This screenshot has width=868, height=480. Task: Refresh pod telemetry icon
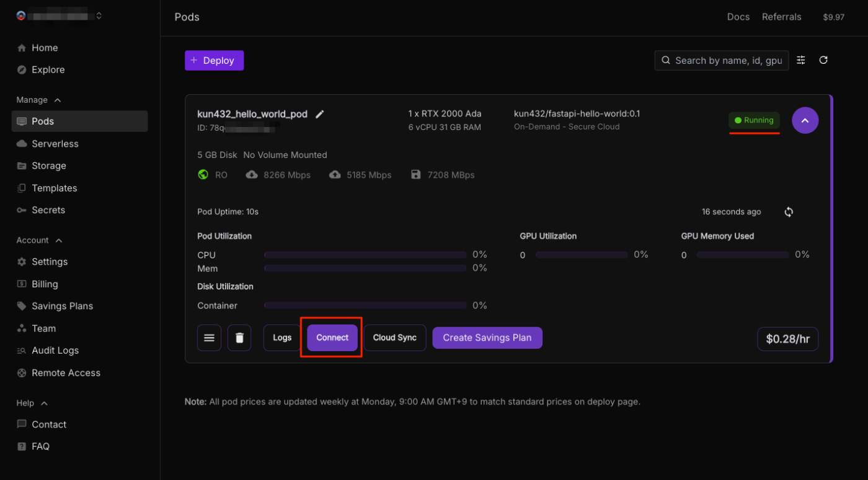789,212
